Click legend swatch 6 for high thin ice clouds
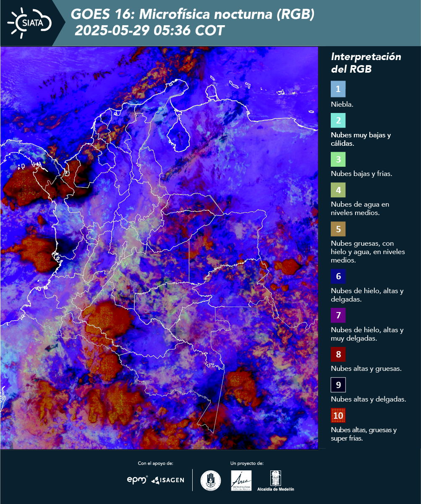This screenshot has width=421, height=504. [x=338, y=276]
